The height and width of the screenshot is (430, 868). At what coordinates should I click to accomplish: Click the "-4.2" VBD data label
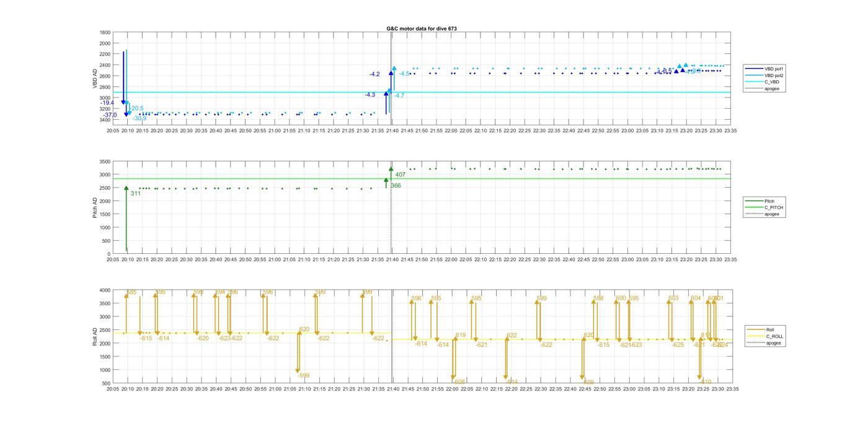pyautogui.click(x=374, y=74)
